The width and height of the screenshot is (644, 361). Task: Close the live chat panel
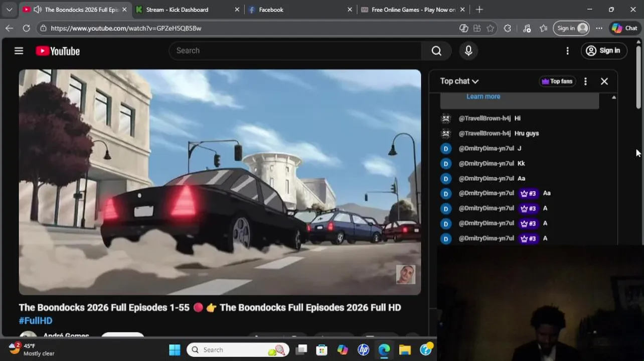[604, 81]
